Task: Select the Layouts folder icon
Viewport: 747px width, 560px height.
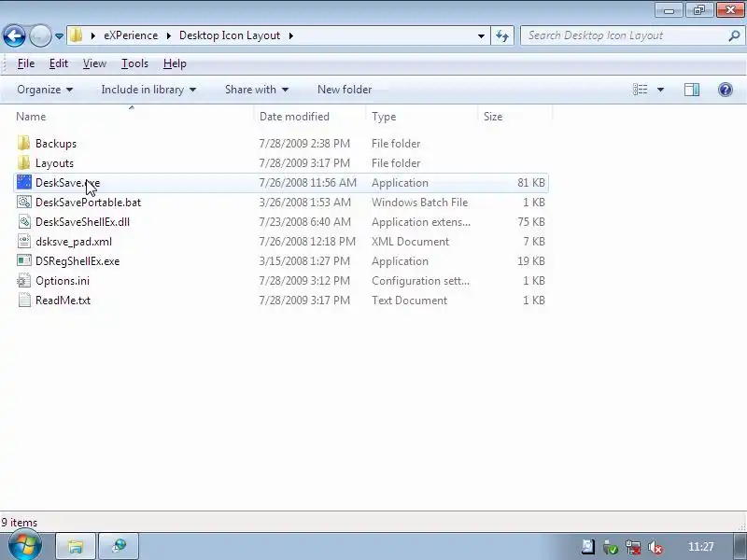Action: pos(24,162)
